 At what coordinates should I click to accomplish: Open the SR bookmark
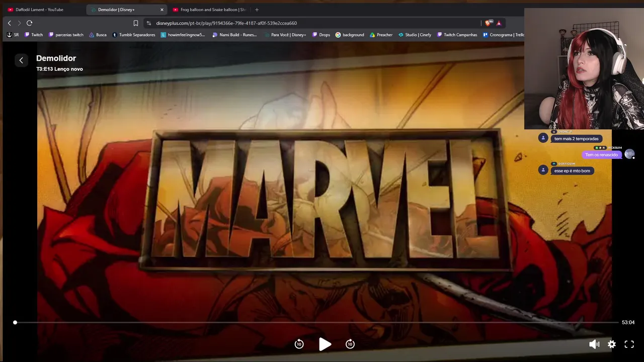pyautogui.click(x=13, y=35)
